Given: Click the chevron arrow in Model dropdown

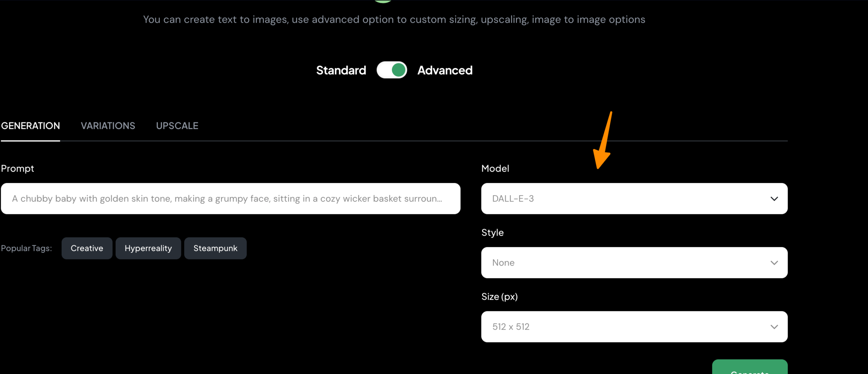Looking at the screenshot, I should pyautogui.click(x=774, y=199).
